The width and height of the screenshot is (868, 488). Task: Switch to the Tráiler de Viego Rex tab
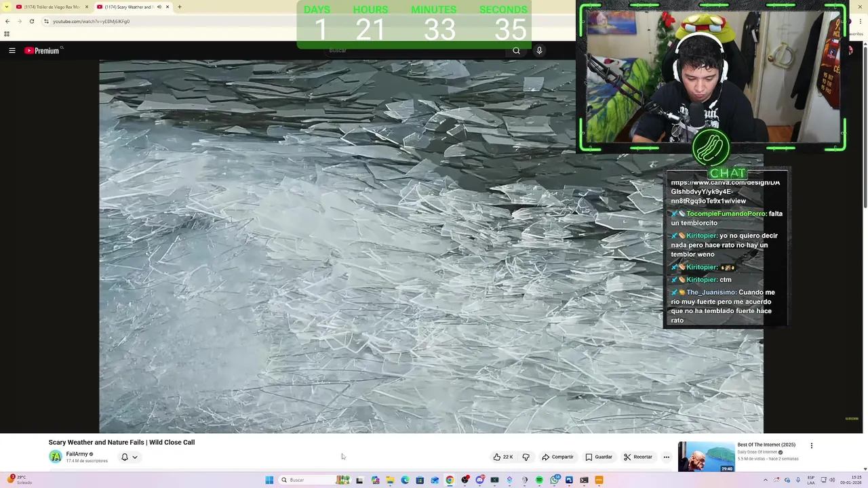click(x=52, y=7)
